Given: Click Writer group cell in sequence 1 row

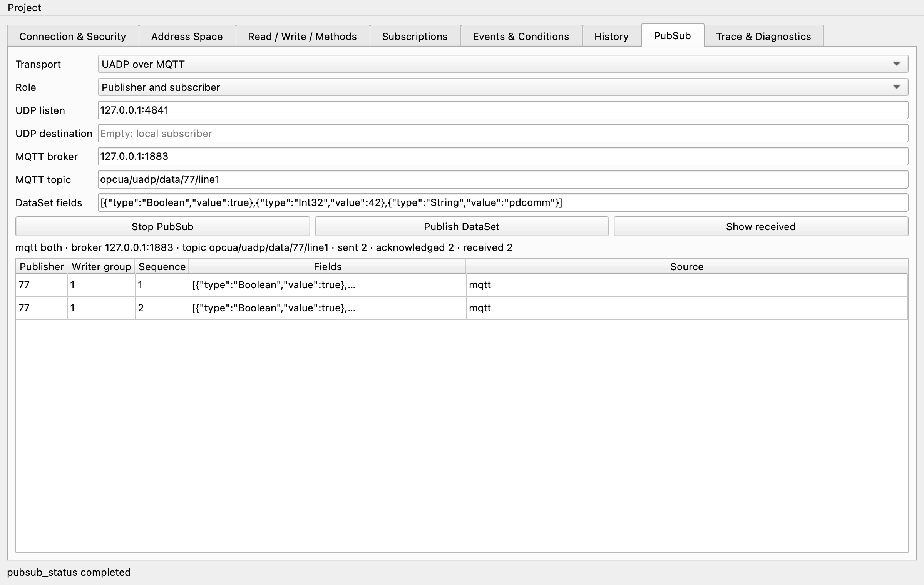Looking at the screenshot, I should click(x=101, y=285).
